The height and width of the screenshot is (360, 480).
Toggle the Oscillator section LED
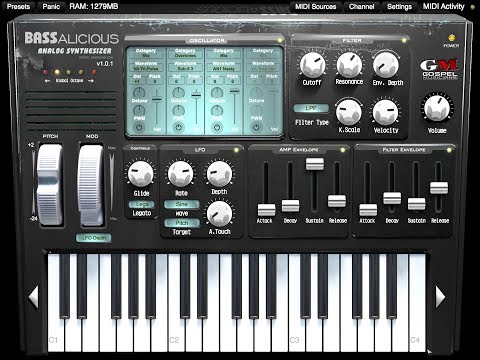[x=280, y=40]
